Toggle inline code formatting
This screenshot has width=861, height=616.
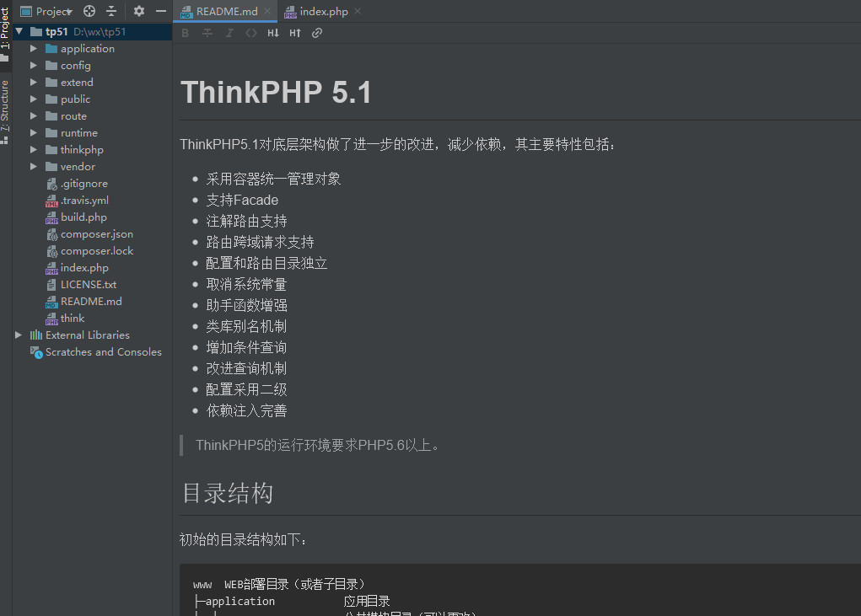pyautogui.click(x=251, y=33)
